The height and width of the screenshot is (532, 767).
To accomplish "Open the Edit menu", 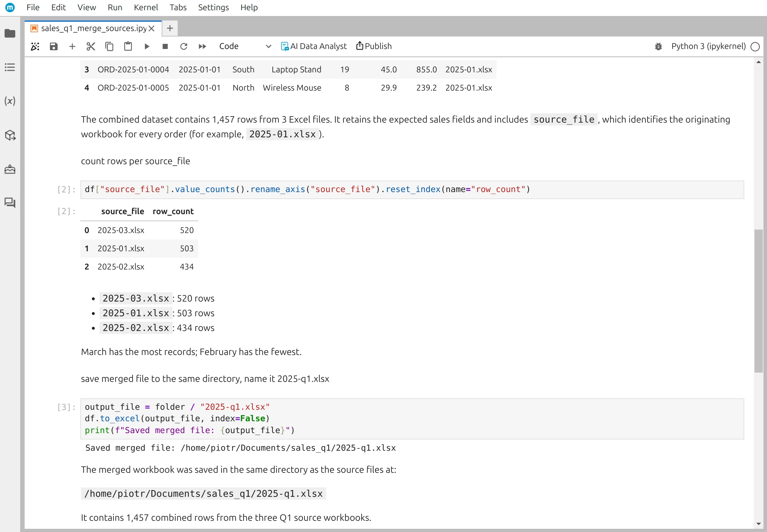I will [58, 7].
